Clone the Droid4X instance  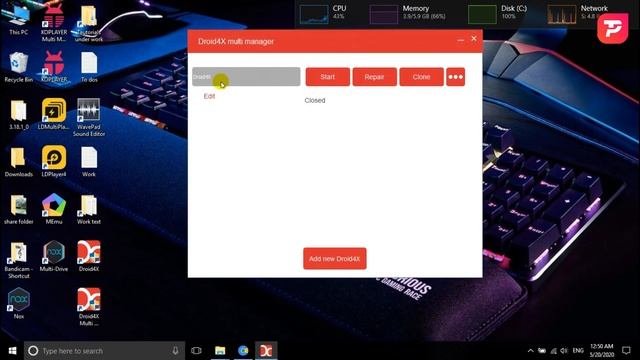pos(421,77)
